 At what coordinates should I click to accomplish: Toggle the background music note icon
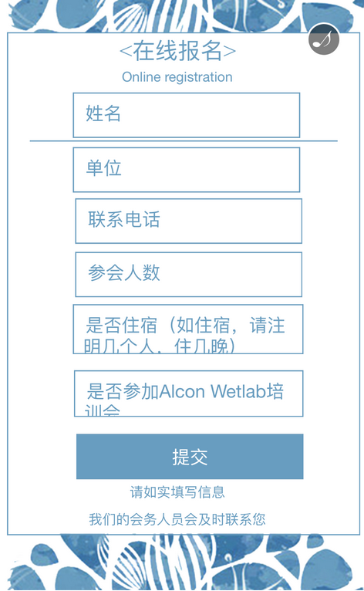pos(324,39)
